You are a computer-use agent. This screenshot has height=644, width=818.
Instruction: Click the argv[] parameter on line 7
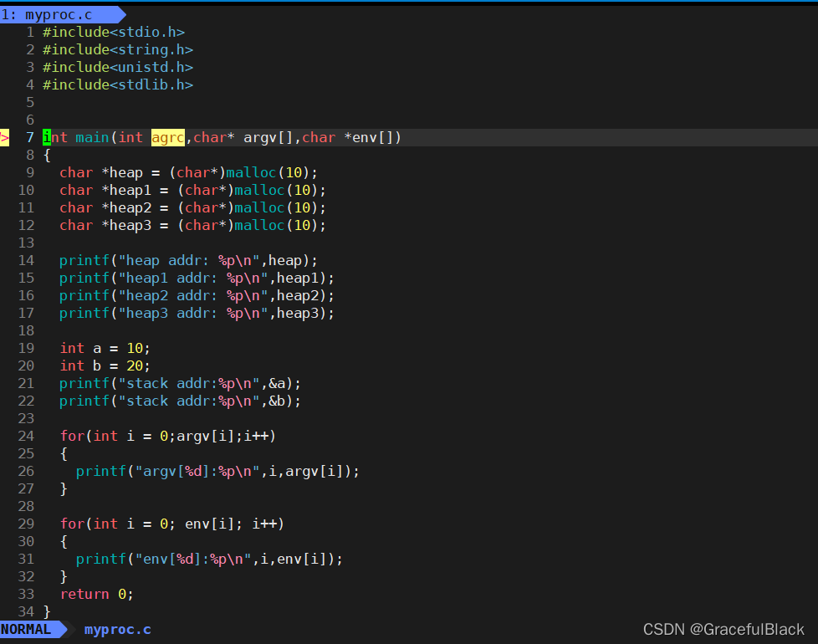[x=268, y=138]
